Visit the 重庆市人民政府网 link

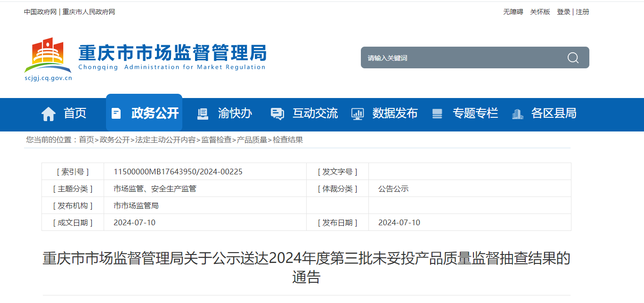[89, 12]
